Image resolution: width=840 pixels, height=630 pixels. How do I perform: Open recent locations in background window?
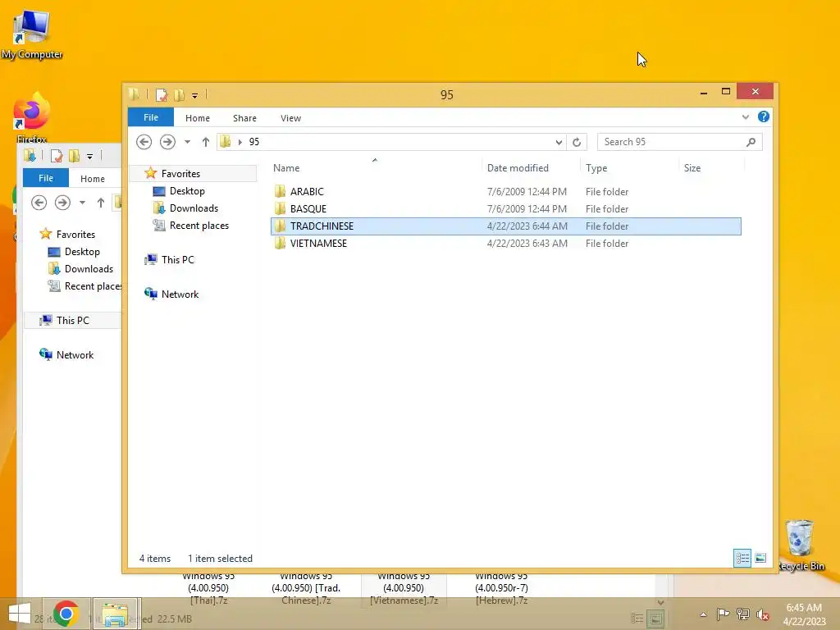pyautogui.click(x=83, y=203)
